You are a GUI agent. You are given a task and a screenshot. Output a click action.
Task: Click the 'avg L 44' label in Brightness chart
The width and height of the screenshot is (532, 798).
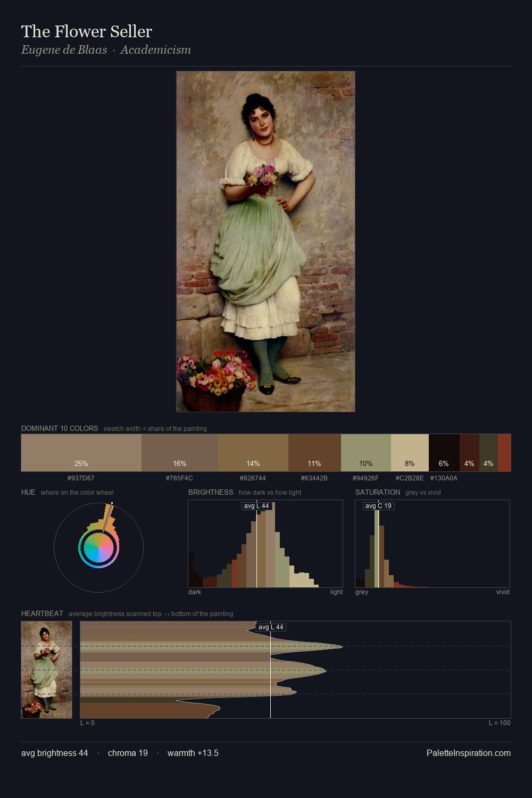pyautogui.click(x=256, y=506)
